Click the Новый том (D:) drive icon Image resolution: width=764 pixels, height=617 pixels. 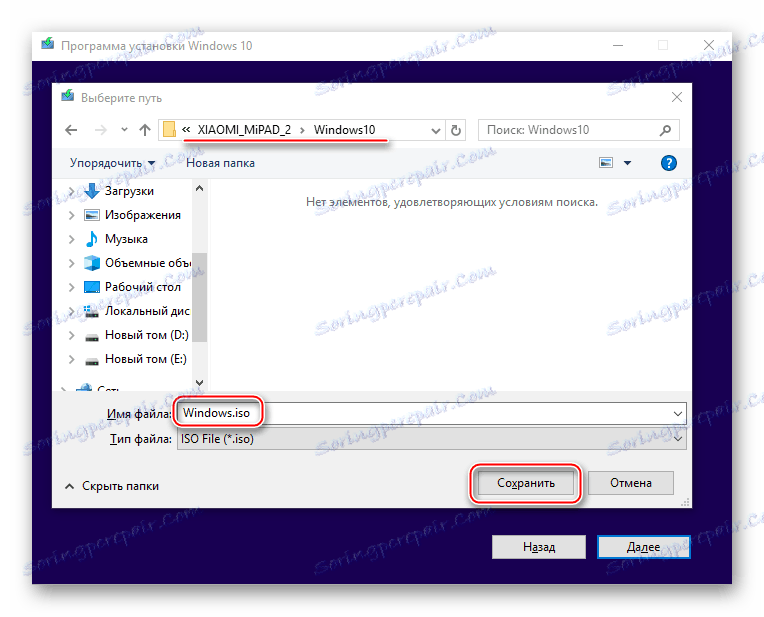coord(92,337)
